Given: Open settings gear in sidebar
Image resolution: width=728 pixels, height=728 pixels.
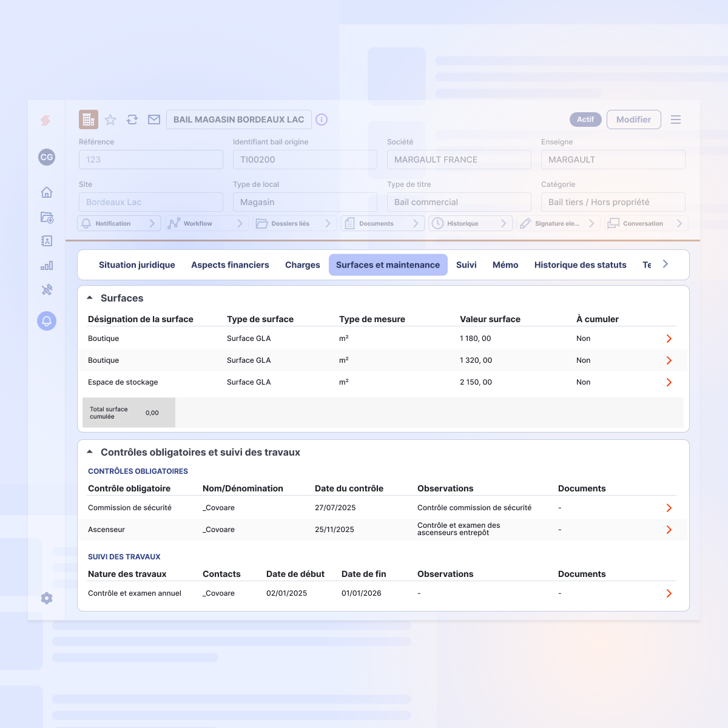Looking at the screenshot, I should tap(47, 598).
